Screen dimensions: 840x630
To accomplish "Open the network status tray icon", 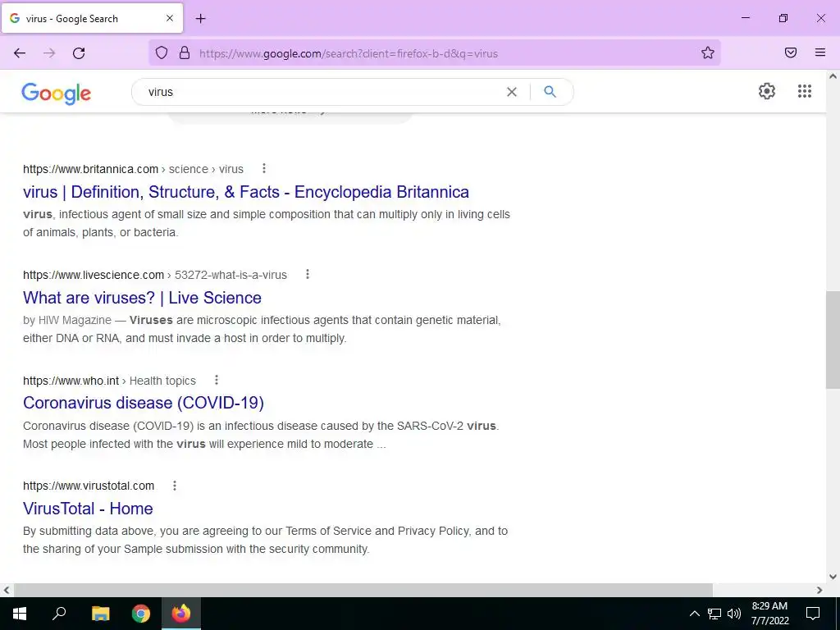I will [x=714, y=614].
